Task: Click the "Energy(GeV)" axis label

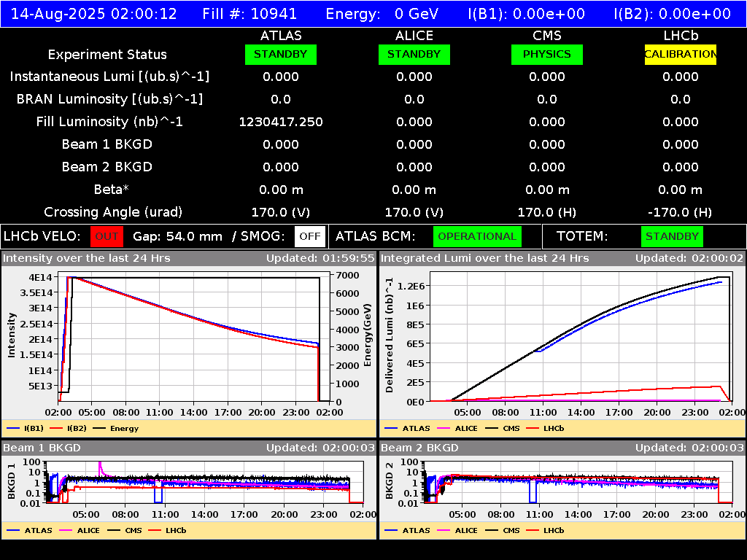Action: [368, 335]
